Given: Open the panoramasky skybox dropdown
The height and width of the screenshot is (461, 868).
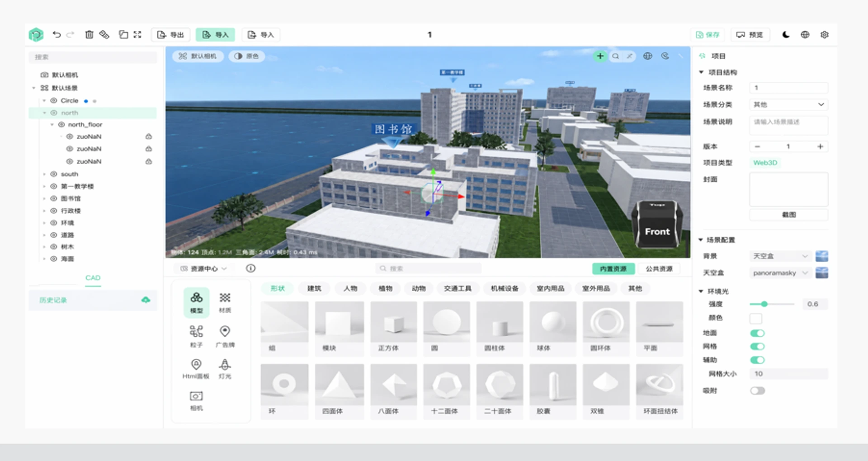Looking at the screenshot, I should click(x=780, y=273).
